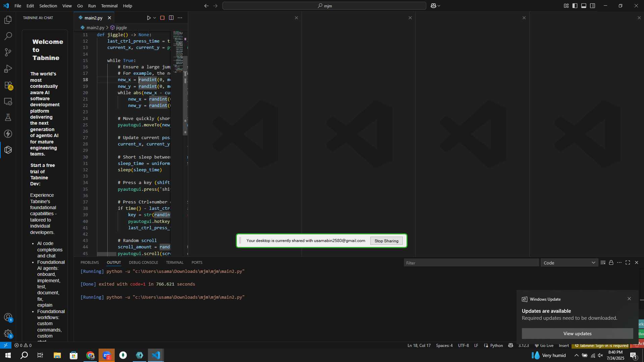Toggle Go Live server
Image resolution: width=644 pixels, height=362 pixels.
(x=544, y=345)
